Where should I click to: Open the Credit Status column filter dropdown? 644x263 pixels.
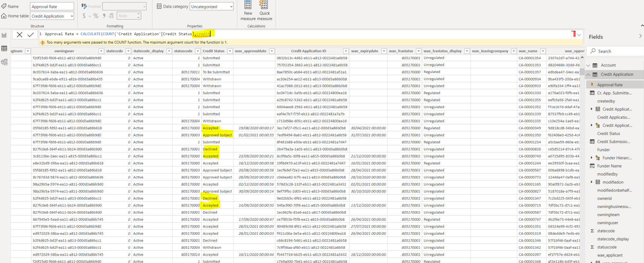(230, 51)
